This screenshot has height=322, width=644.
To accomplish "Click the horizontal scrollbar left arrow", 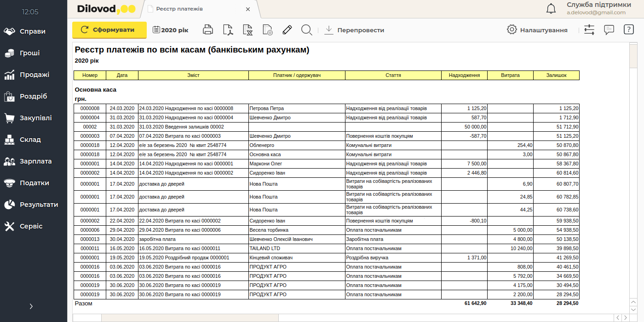I will pos(618,317).
